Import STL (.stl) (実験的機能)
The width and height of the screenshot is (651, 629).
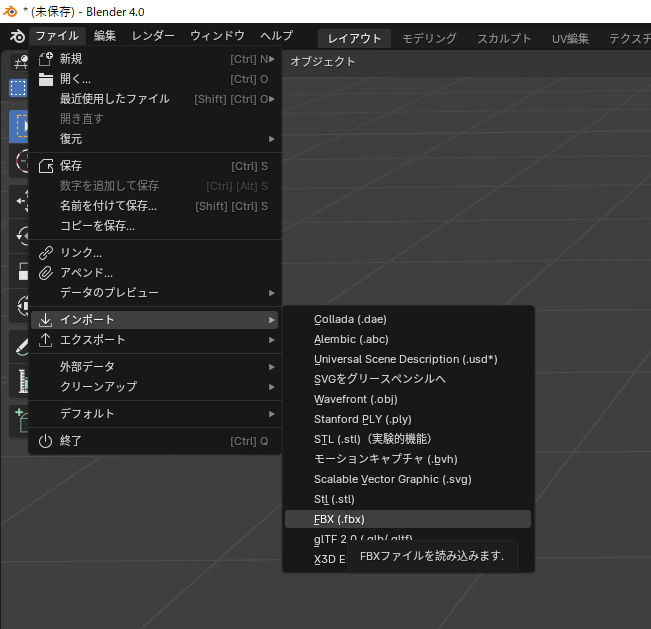(408, 439)
